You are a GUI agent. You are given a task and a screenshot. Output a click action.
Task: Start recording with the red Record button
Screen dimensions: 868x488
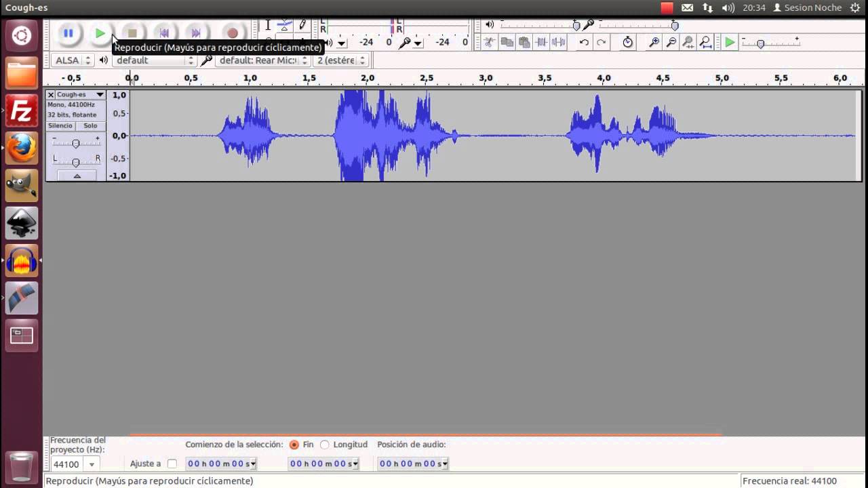(x=232, y=33)
